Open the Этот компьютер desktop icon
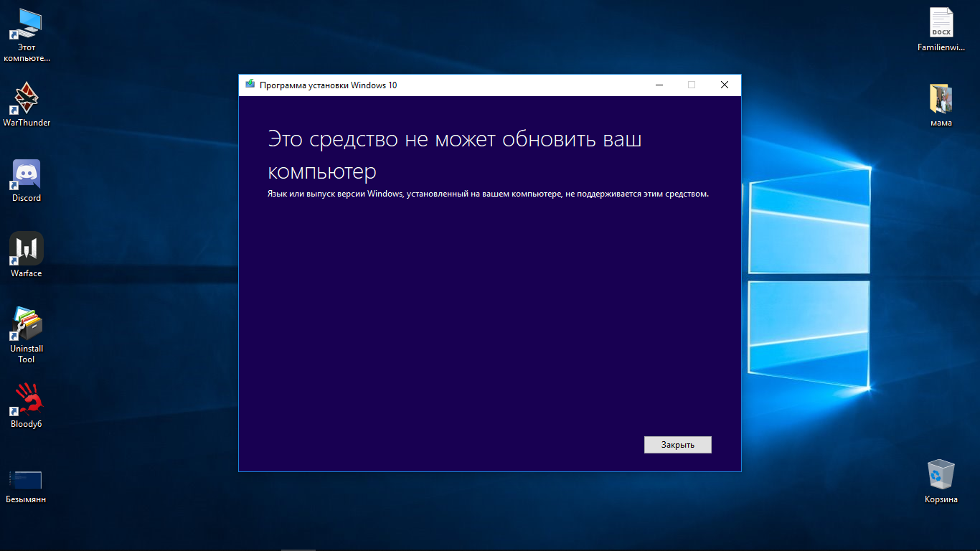The width and height of the screenshot is (980, 551). point(27,36)
